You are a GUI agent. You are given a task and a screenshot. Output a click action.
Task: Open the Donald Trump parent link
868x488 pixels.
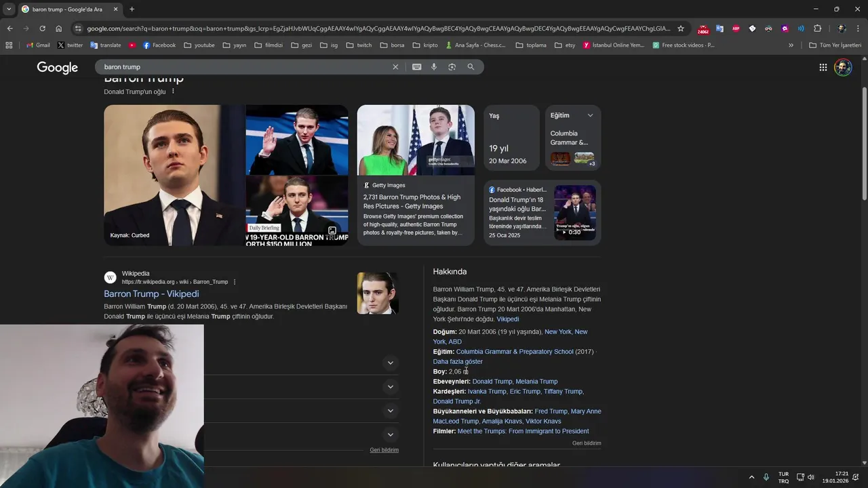point(492,382)
